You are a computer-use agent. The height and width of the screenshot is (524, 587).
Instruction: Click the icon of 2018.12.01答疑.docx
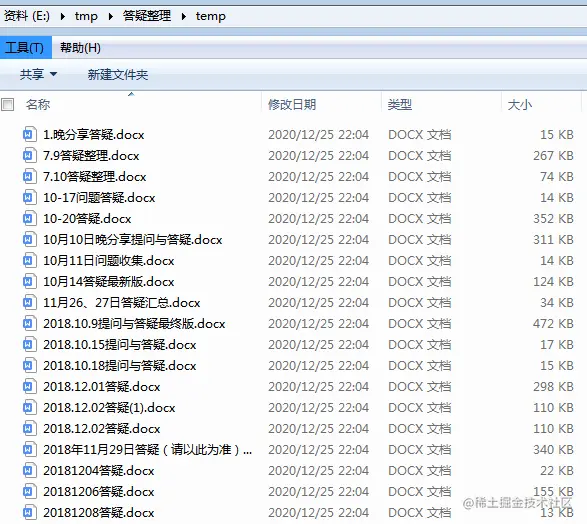coord(30,386)
